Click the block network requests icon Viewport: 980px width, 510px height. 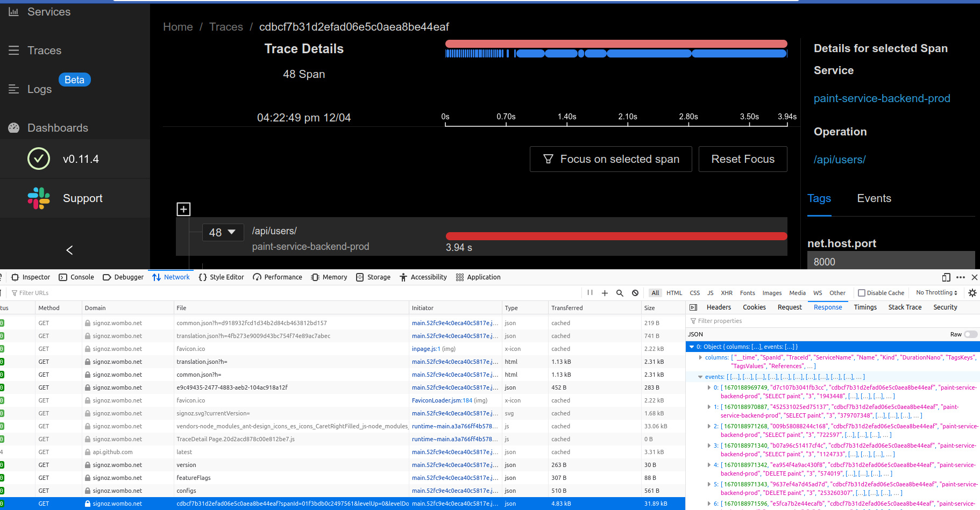(x=635, y=293)
